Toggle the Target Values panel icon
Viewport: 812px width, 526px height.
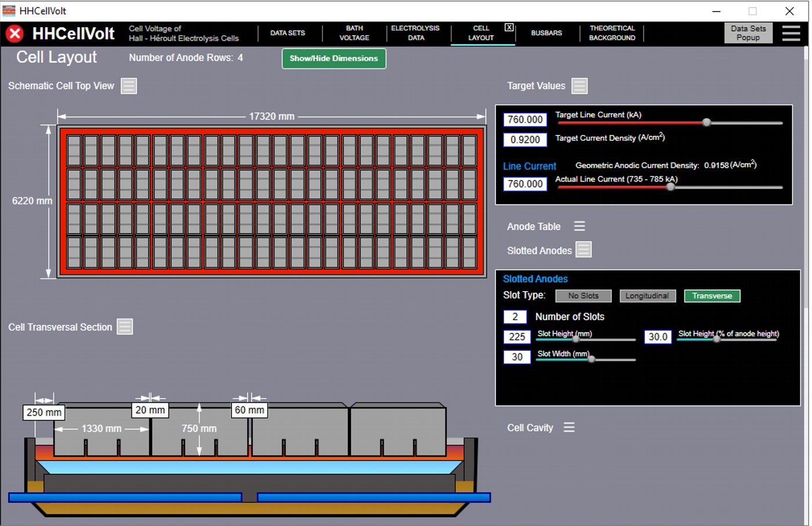click(x=579, y=86)
